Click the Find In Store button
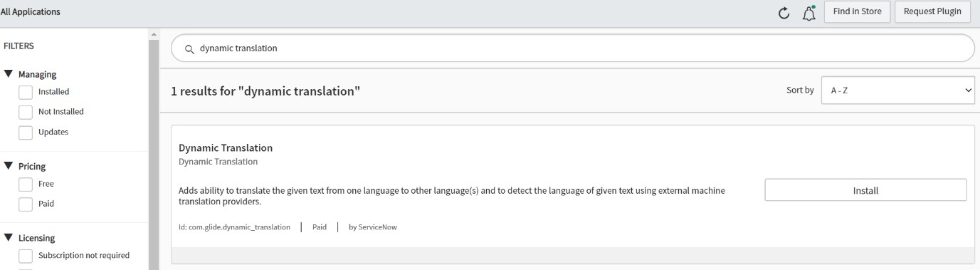 tap(857, 11)
